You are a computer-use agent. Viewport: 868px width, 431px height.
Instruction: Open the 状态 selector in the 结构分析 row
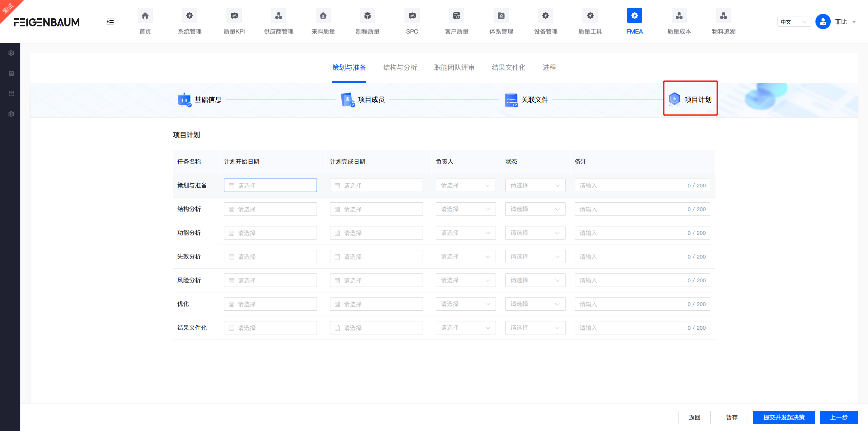[x=535, y=209]
